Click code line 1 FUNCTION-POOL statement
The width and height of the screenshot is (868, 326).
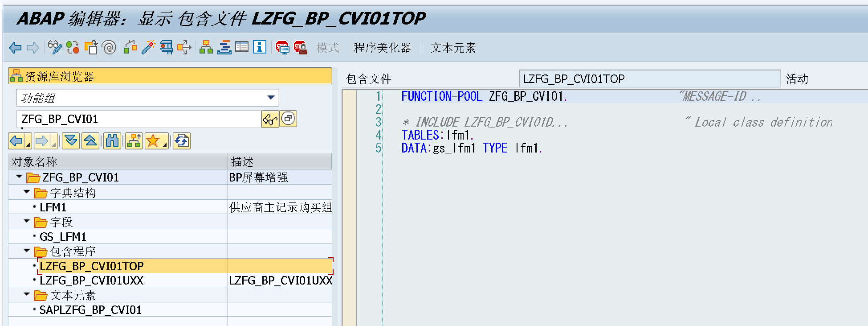(x=484, y=96)
